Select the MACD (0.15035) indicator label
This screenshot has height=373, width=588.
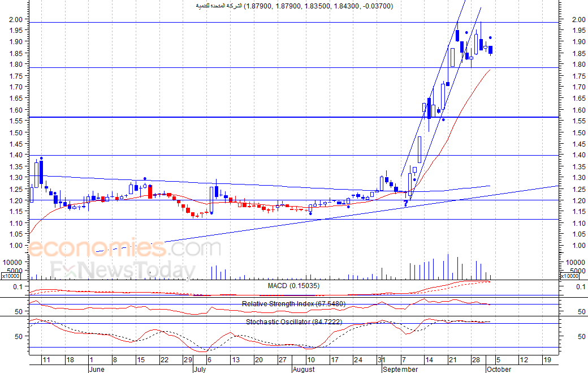click(293, 286)
